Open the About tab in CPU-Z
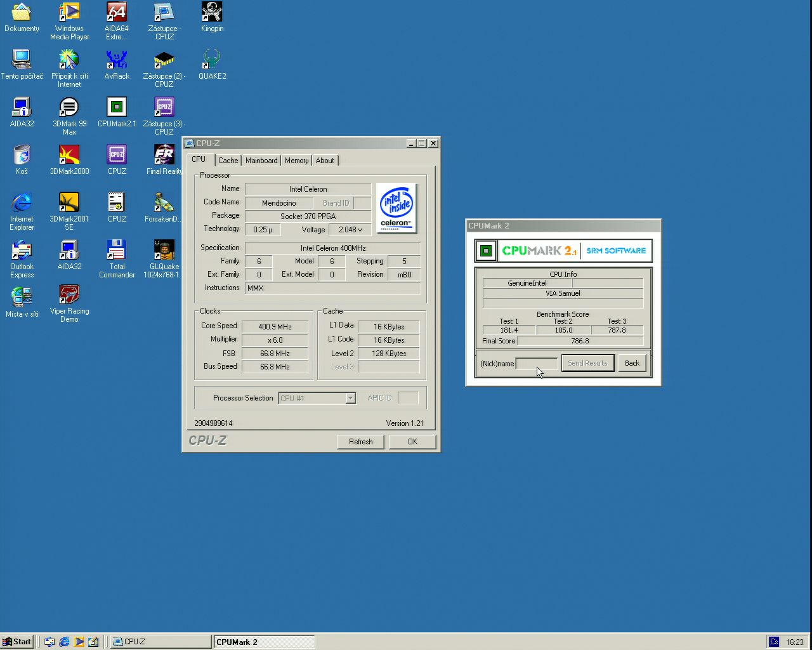 pos(325,161)
